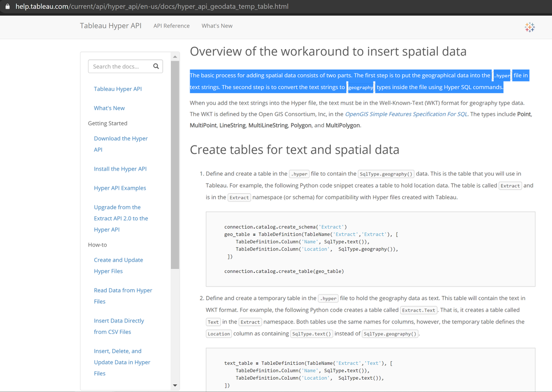The width and height of the screenshot is (552, 392).
Task: Click the 'How-to' sidebar section heading
Action: click(x=98, y=245)
